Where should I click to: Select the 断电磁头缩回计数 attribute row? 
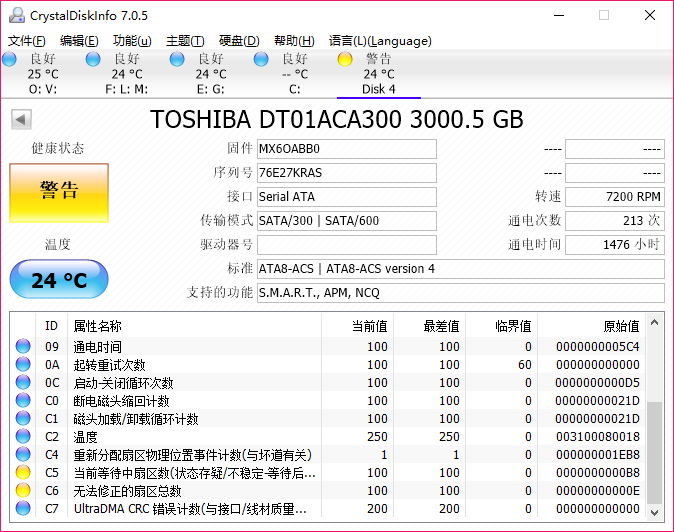(328, 401)
